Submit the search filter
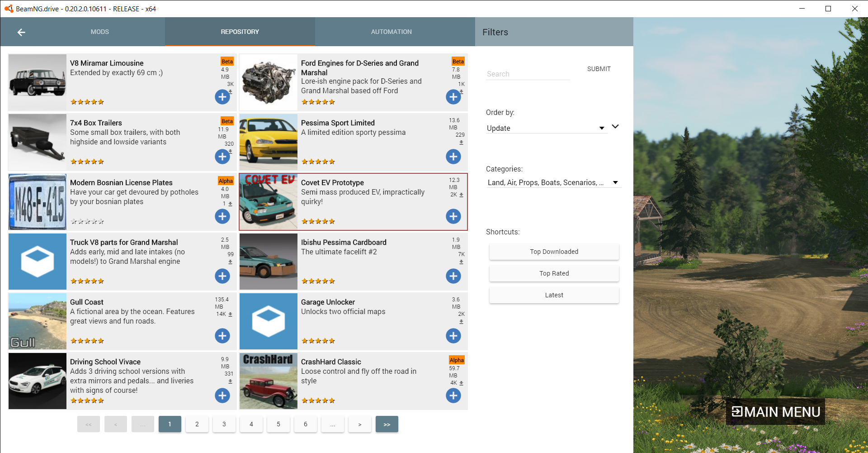 point(599,69)
